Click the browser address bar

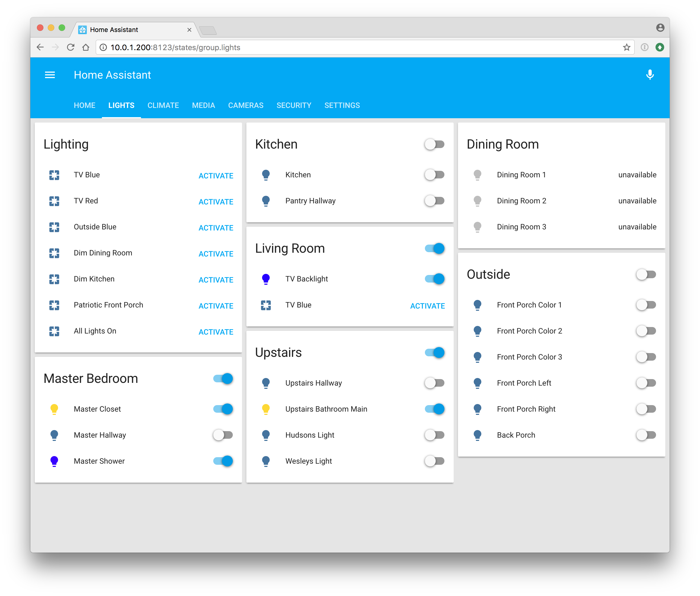pos(338,47)
